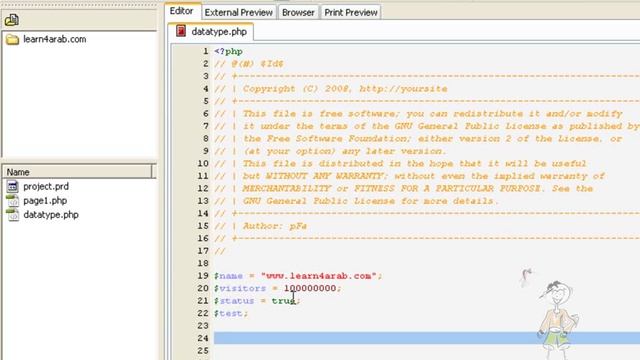Click the $visitors variable on line 20
The width and height of the screenshot is (640, 360).
click(x=240, y=289)
